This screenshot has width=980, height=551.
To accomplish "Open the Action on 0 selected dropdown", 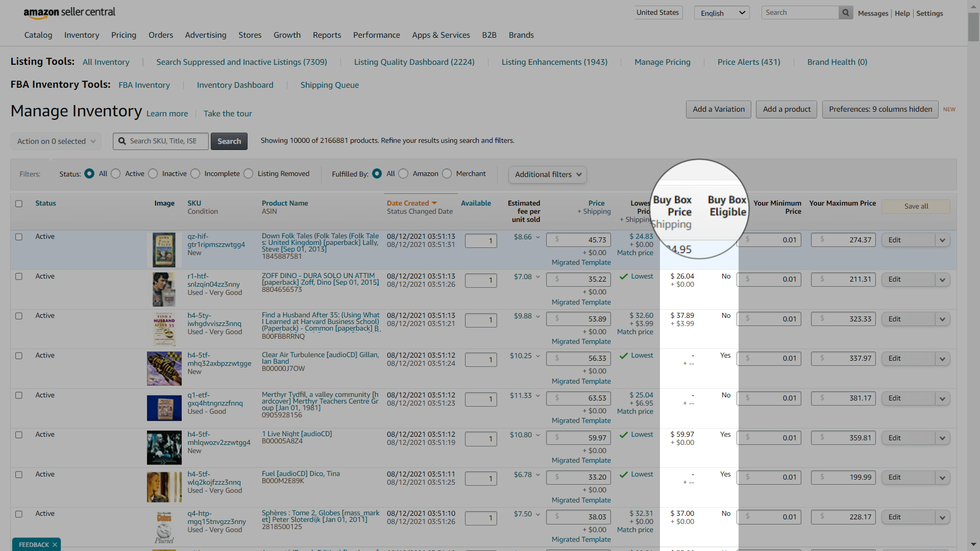I will pyautogui.click(x=56, y=141).
